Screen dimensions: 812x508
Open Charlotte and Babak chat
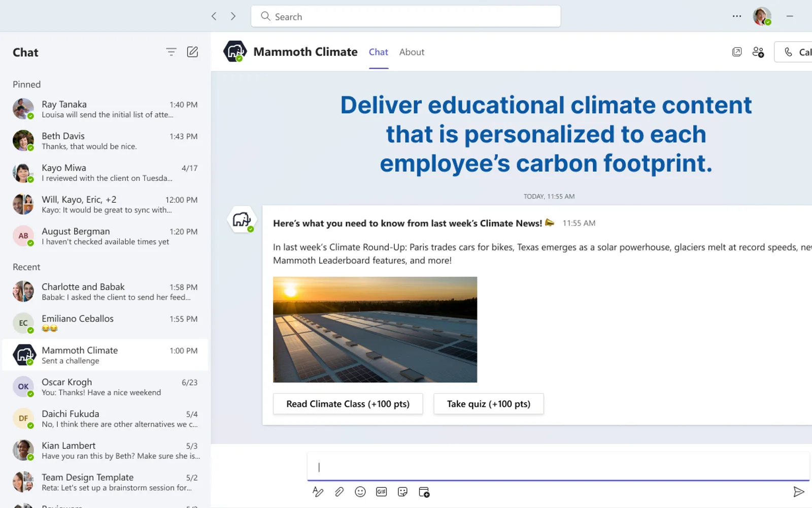pyautogui.click(x=106, y=292)
